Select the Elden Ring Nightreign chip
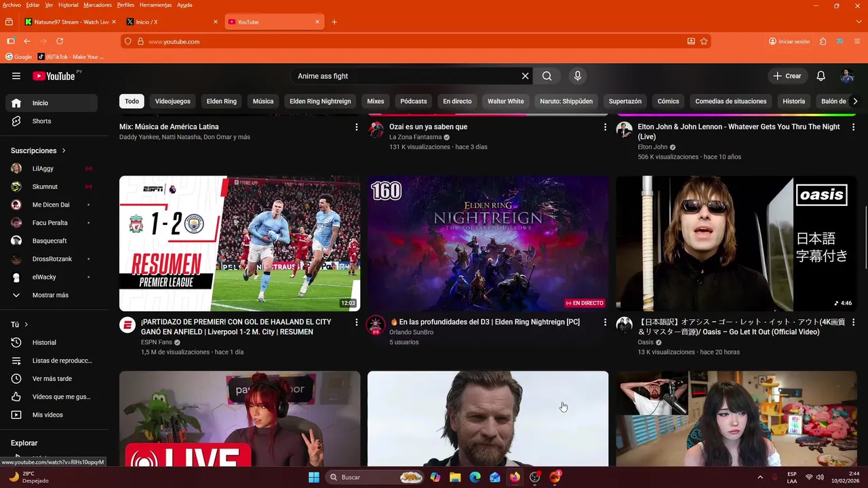 click(x=320, y=101)
